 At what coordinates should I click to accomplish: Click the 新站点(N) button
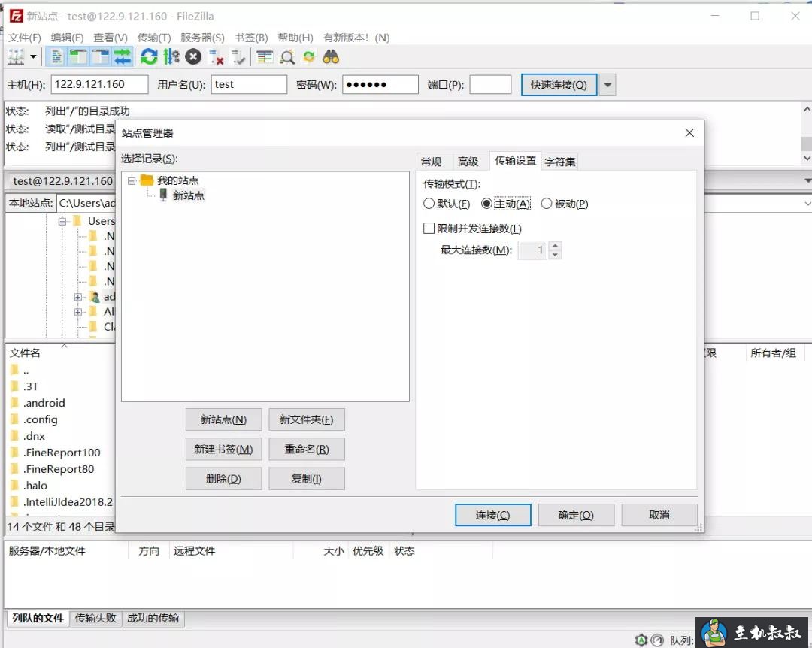[224, 419]
